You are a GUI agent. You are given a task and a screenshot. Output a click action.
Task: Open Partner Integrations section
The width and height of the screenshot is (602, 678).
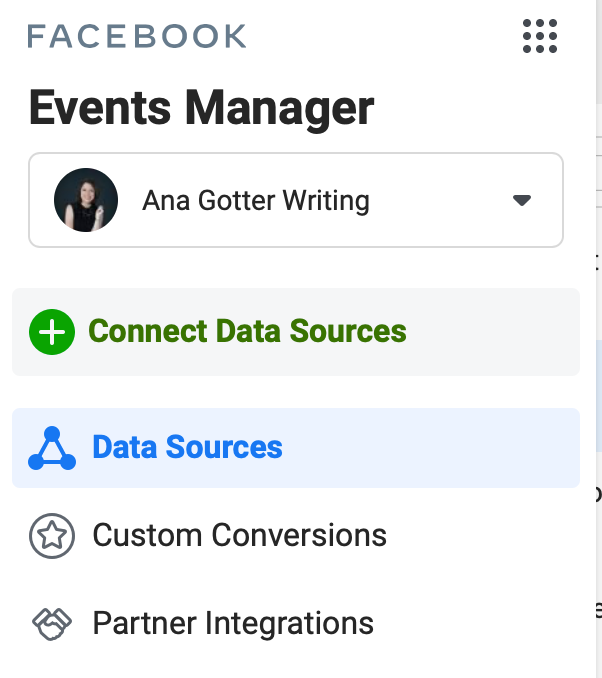click(233, 624)
